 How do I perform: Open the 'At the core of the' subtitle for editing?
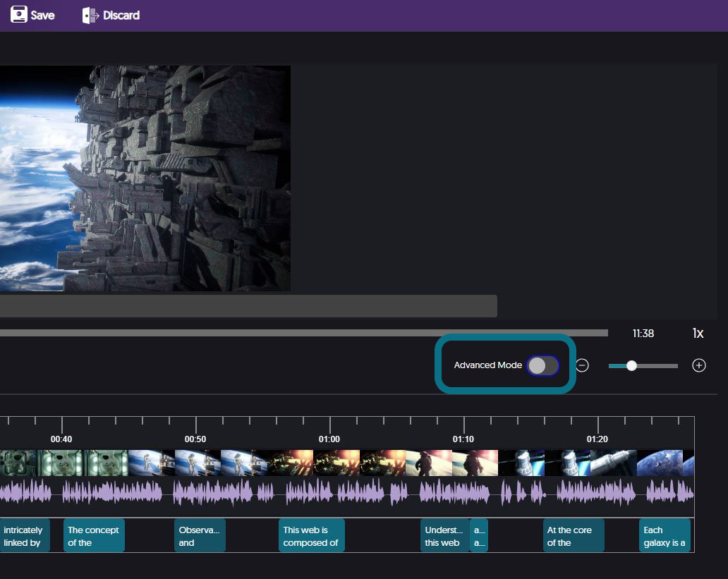pyautogui.click(x=573, y=535)
